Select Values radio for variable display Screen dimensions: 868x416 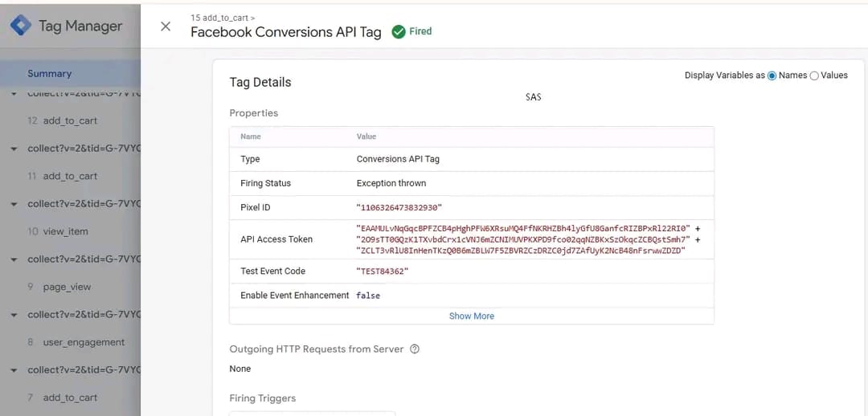click(x=814, y=75)
